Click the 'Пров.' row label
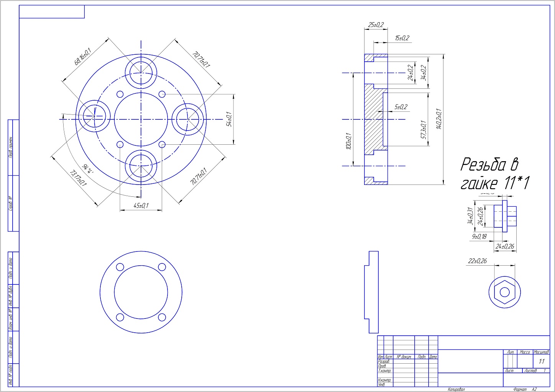This screenshot has width=555, height=392. tap(382, 366)
